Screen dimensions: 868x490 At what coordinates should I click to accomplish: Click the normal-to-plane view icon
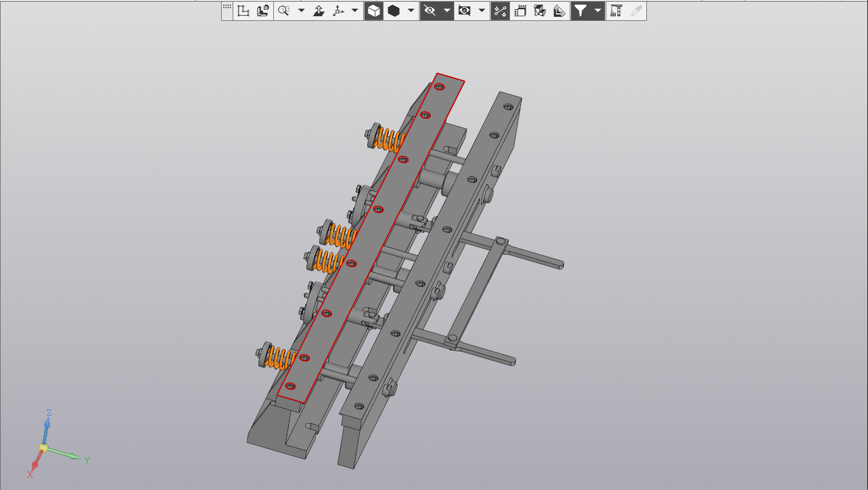[319, 10]
